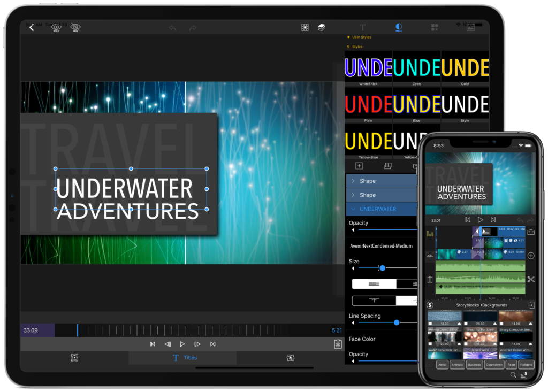Viewport: 548px width, 392px height.
Task: Apply the Yellow-Blue text style
Action: coord(368,142)
